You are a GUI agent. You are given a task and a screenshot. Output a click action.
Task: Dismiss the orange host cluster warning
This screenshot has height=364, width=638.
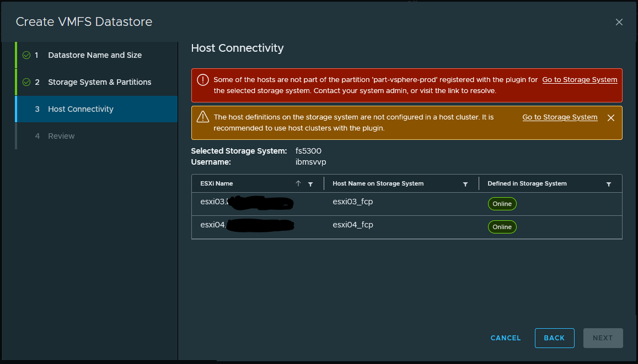tap(610, 118)
